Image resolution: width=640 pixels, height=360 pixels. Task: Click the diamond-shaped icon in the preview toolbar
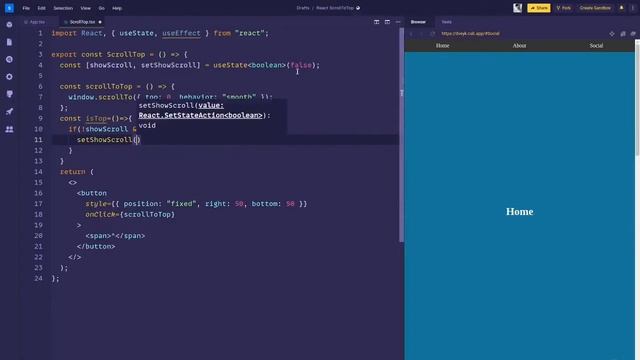pyautogui.click(x=612, y=34)
